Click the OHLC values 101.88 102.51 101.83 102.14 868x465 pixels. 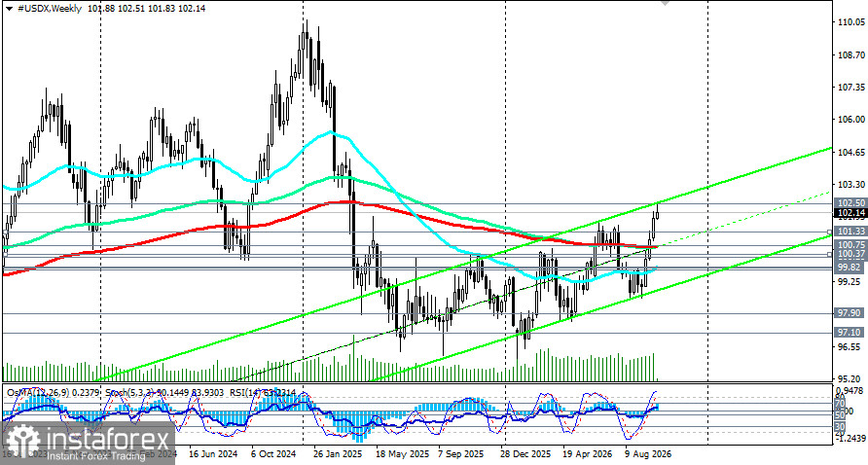[146, 9]
